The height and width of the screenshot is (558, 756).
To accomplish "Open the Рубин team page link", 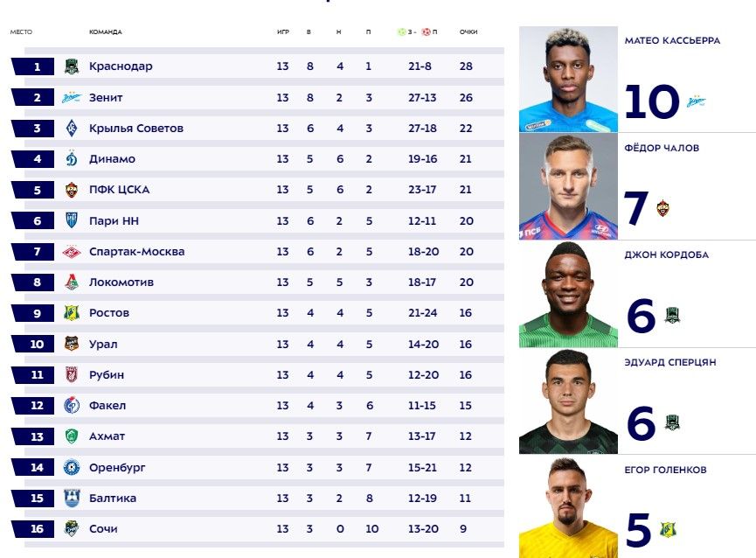I will (x=107, y=375).
